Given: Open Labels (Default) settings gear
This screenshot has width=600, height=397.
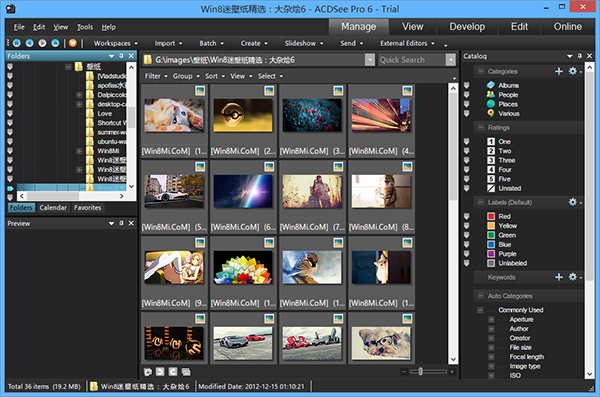Looking at the screenshot, I should (x=573, y=202).
